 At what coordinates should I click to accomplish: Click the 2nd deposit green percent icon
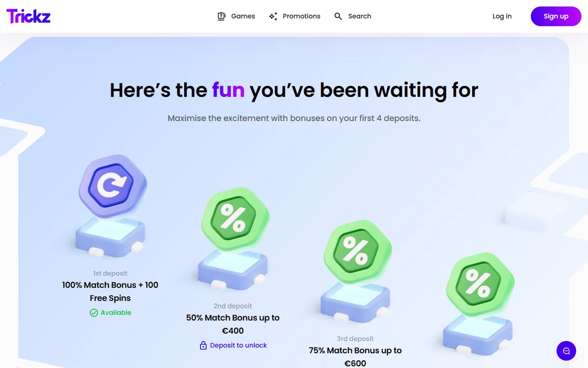click(x=234, y=218)
